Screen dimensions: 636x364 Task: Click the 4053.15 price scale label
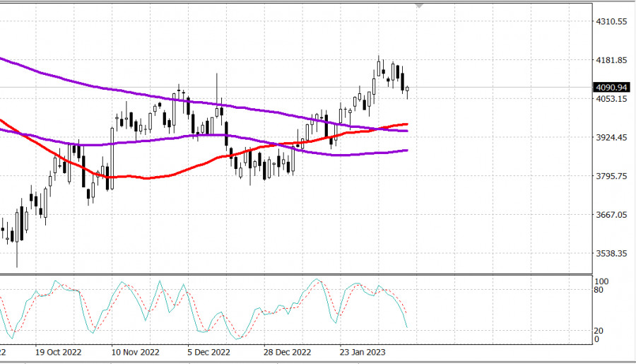click(612, 99)
